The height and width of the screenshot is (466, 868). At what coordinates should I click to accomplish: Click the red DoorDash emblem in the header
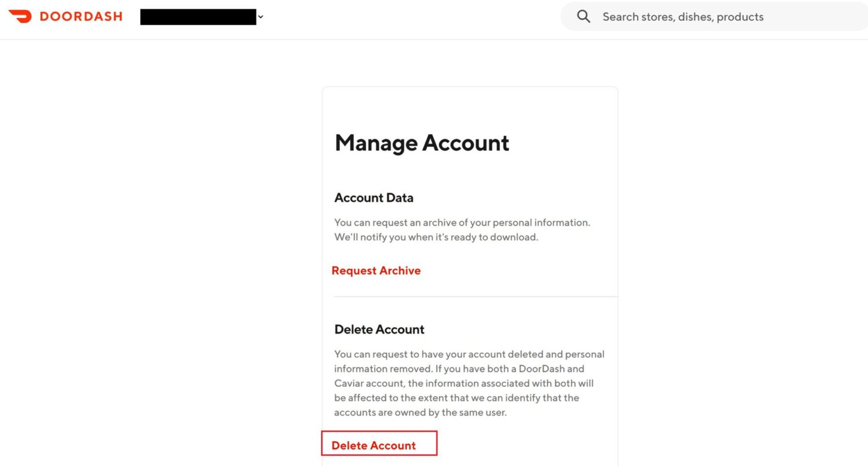pos(21,16)
